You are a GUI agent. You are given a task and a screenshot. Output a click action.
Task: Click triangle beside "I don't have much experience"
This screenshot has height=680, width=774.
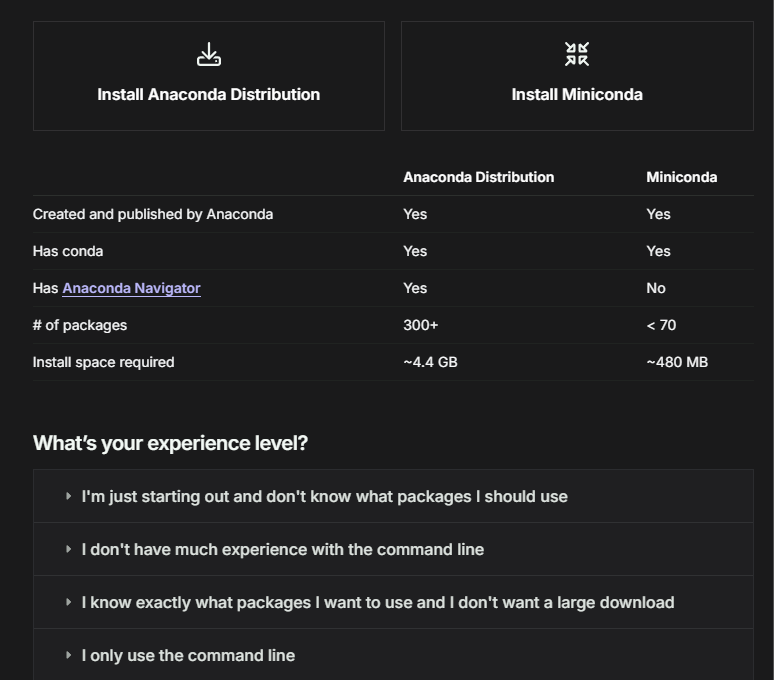(69, 549)
